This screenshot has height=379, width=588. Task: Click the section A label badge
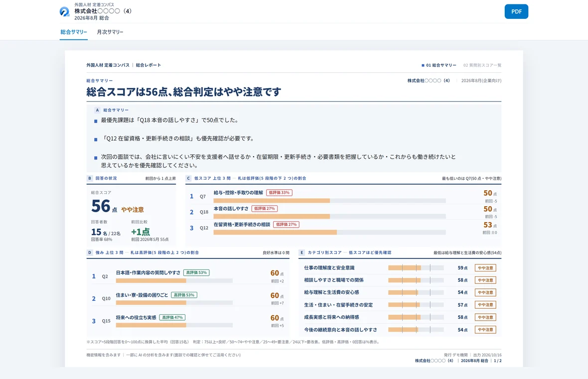pos(97,110)
